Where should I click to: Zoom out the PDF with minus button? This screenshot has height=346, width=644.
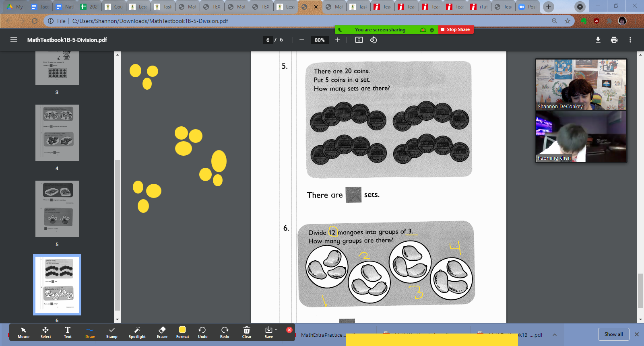pos(302,40)
